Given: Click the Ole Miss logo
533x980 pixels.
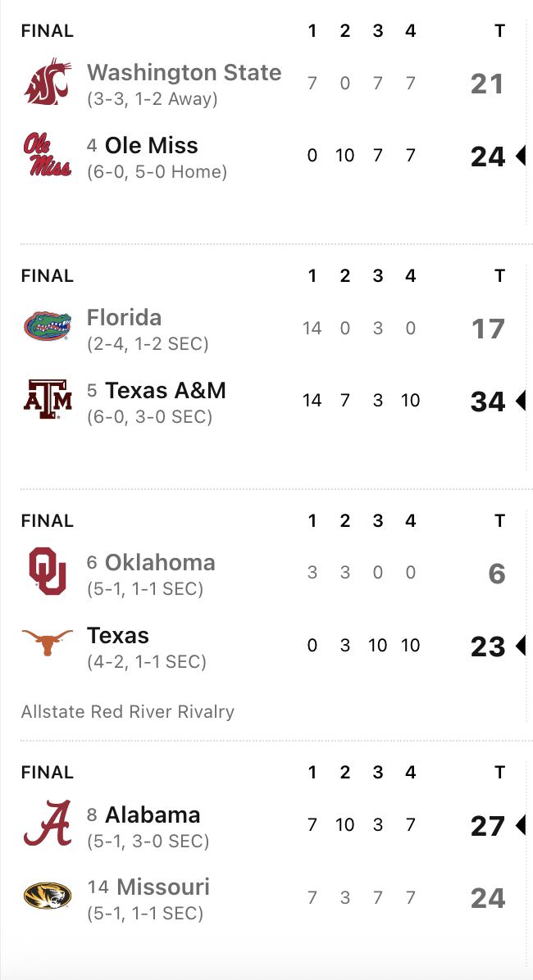Looking at the screenshot, I should [x=47, y=155].
